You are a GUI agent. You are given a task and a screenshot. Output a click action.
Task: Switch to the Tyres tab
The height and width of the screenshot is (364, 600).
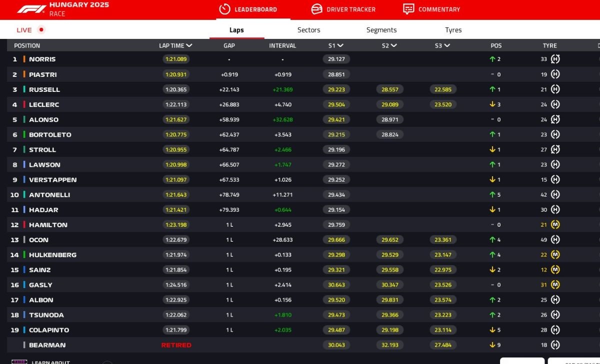coord(453,30)
